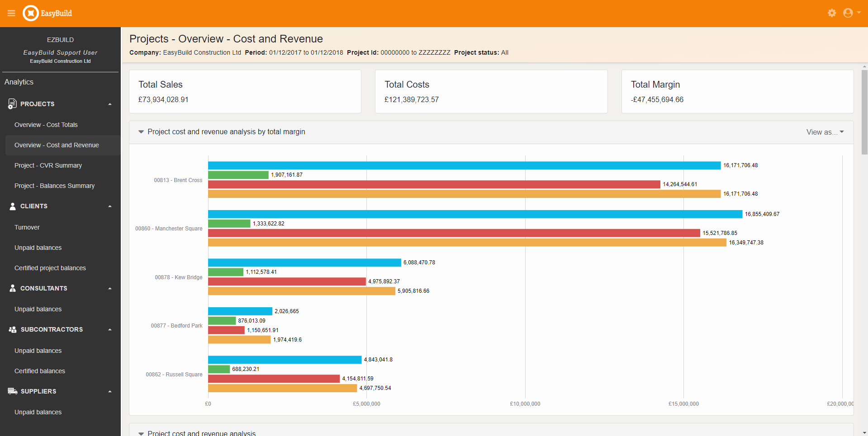Collapse the Clients section caret
The height and width of the screenshot is (436, 868).
pos(110,206)
